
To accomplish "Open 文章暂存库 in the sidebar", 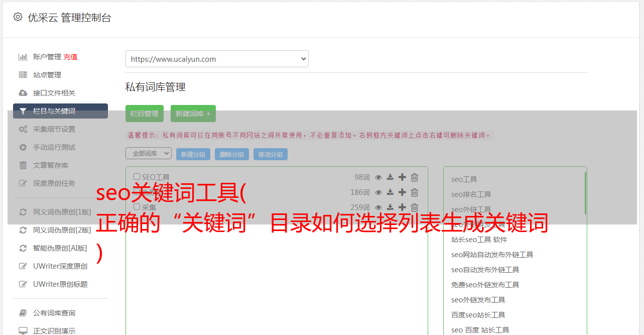I will (51, 165).
